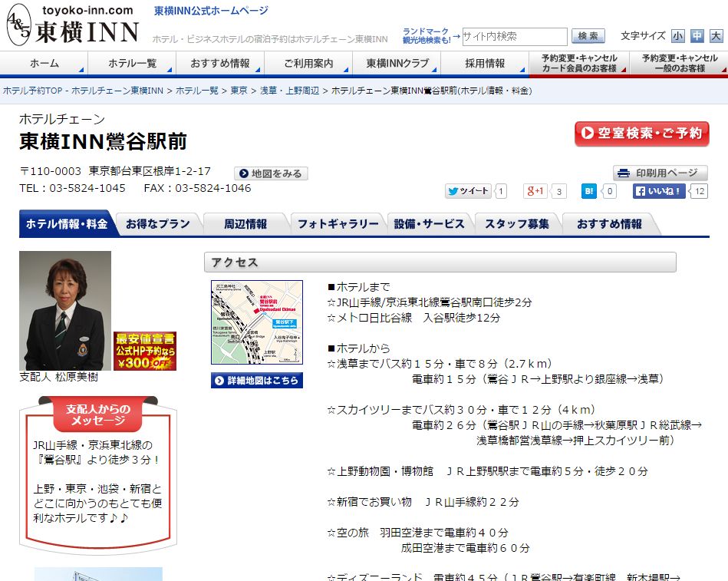The image size is (728, 581).
Task: Switch to the 周辺情報 tab
Action: [x=245, y=224]
